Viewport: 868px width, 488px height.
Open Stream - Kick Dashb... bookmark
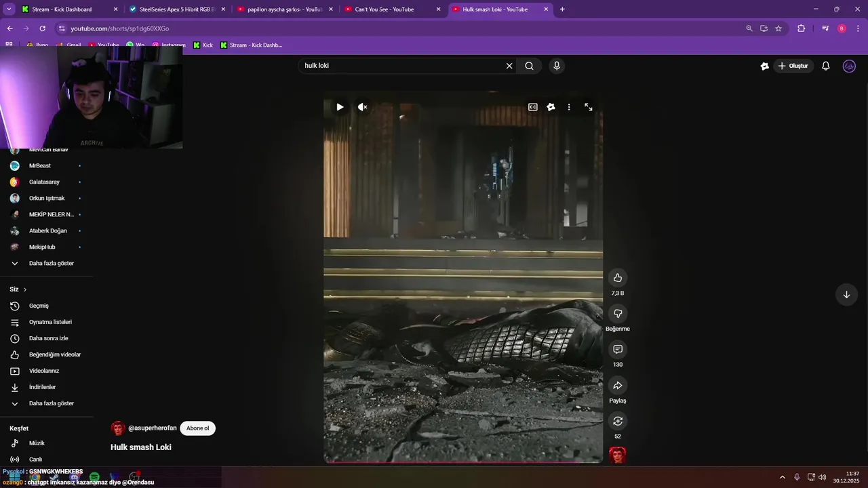(251, 45)
